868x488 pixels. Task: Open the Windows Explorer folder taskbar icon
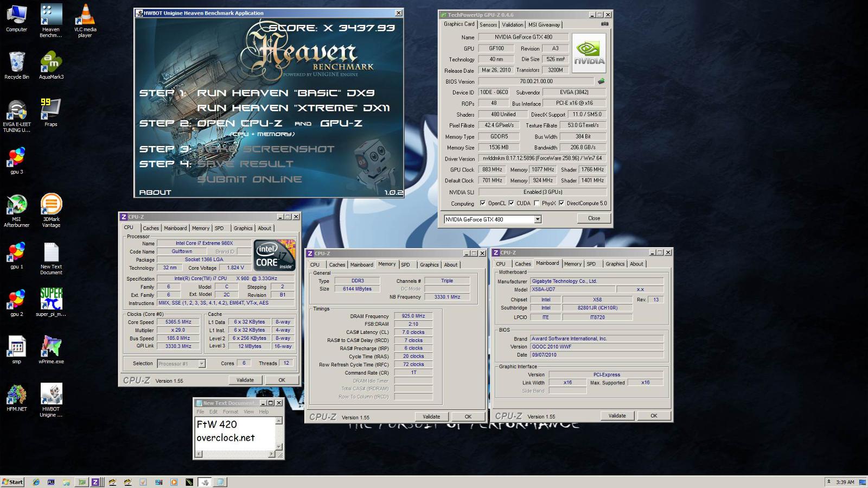(x=66, y=482)
